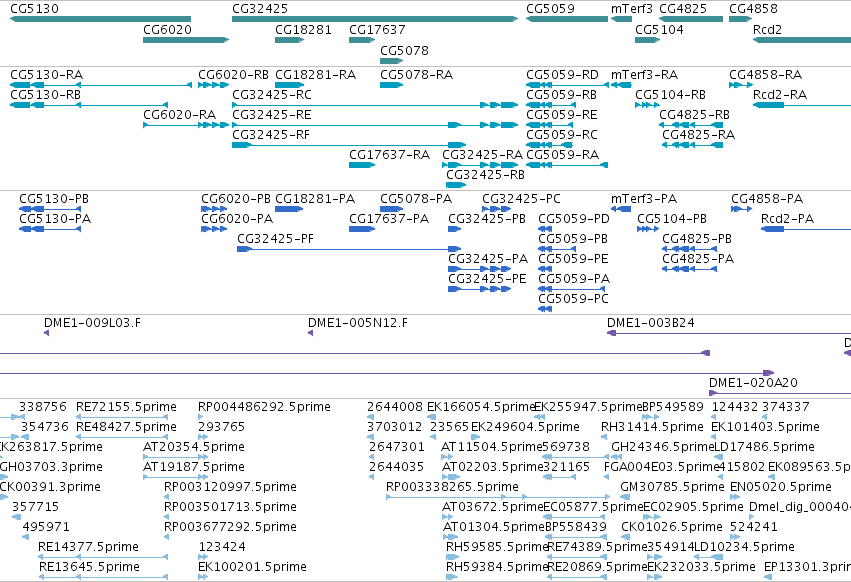
Task: Select EST AT20354.5prime
Action: (175, 457)
